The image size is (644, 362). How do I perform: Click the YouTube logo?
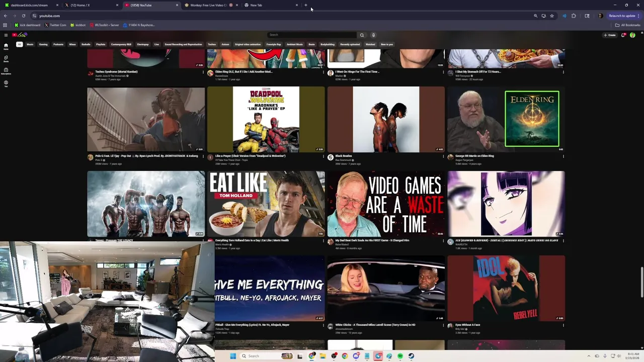point(20,35)
